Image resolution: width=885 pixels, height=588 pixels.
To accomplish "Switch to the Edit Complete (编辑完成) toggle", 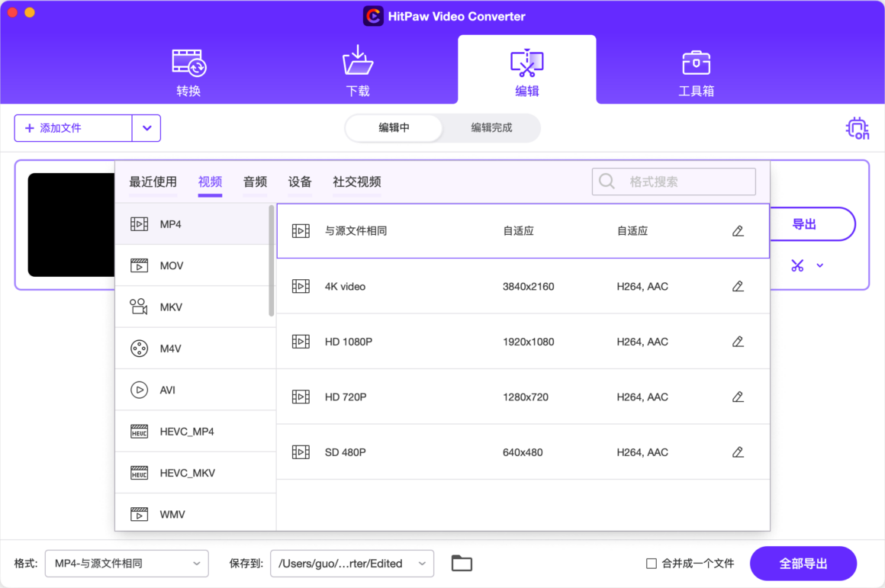I will (491, 127).
